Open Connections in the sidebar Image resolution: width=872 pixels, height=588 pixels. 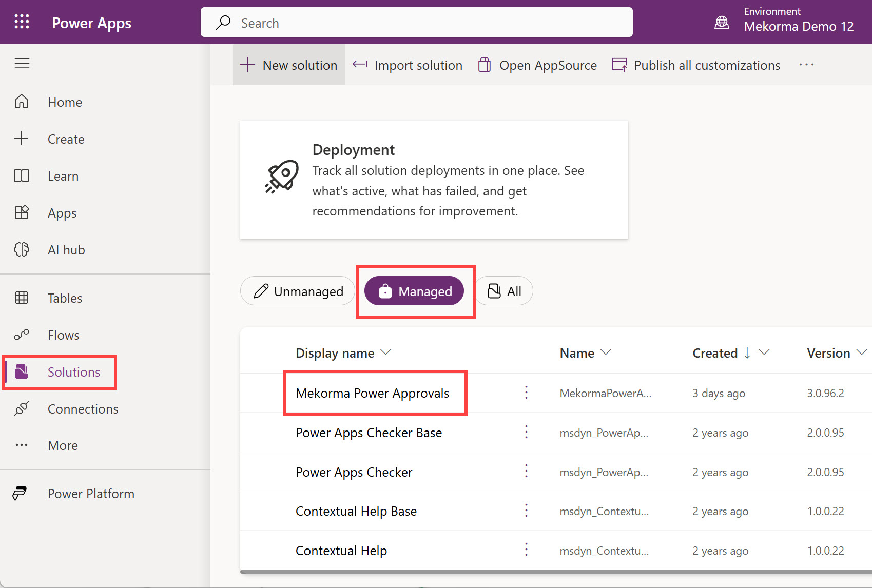[x=83, y=409]
